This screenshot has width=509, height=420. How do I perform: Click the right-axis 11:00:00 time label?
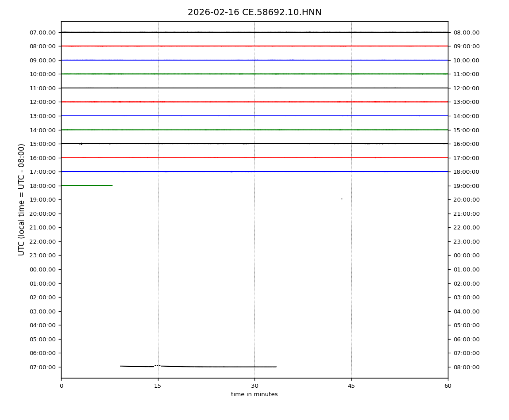tap(466, 74)
